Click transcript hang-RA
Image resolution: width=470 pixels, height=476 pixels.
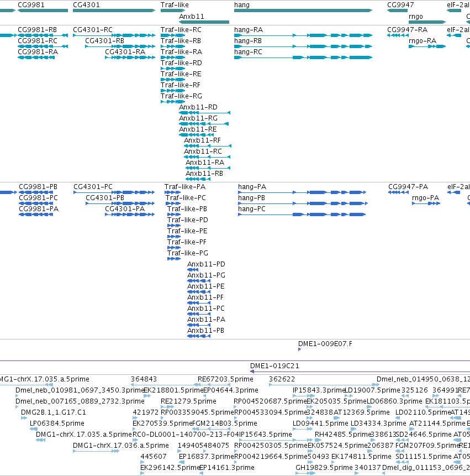[x=303, y=35]
